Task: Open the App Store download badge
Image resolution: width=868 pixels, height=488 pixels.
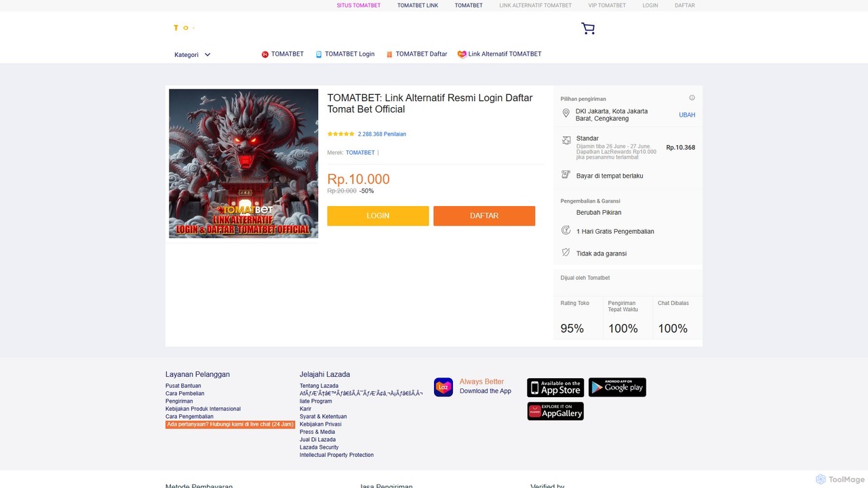Action: (555, 387)
